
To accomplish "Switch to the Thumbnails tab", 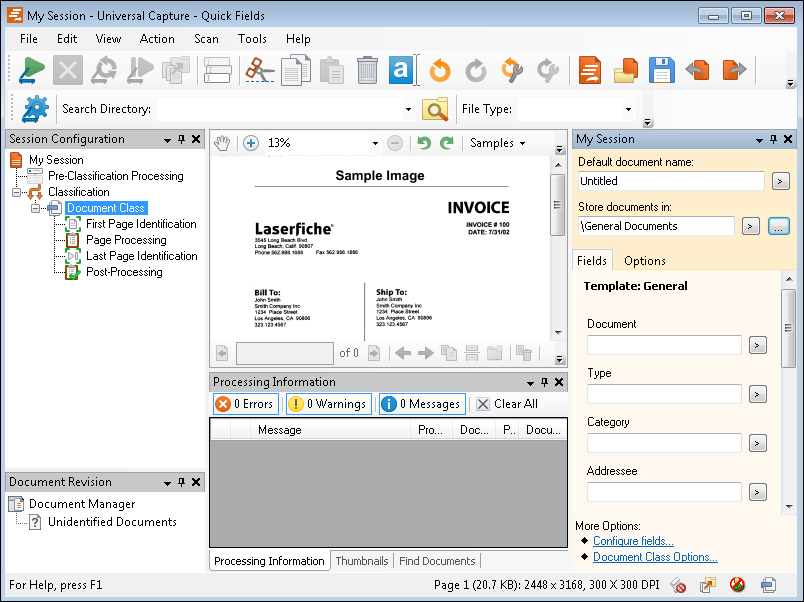I will (x=361, y=561).
